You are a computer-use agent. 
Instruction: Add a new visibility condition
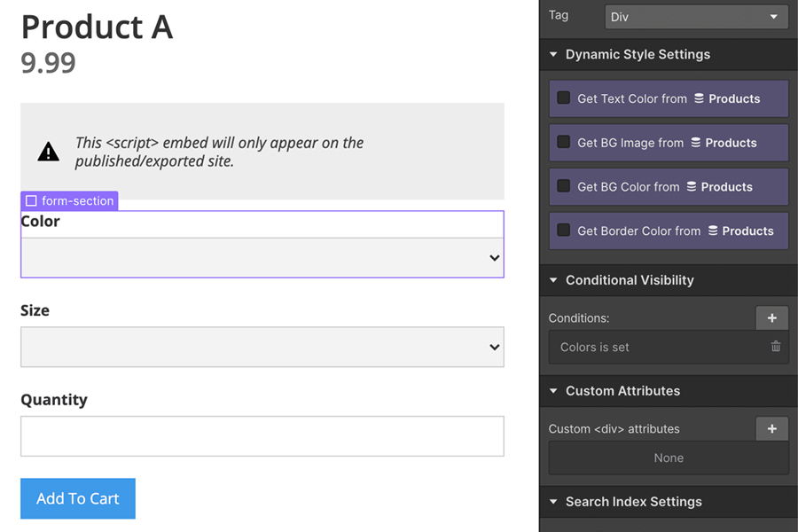(771, 318)
